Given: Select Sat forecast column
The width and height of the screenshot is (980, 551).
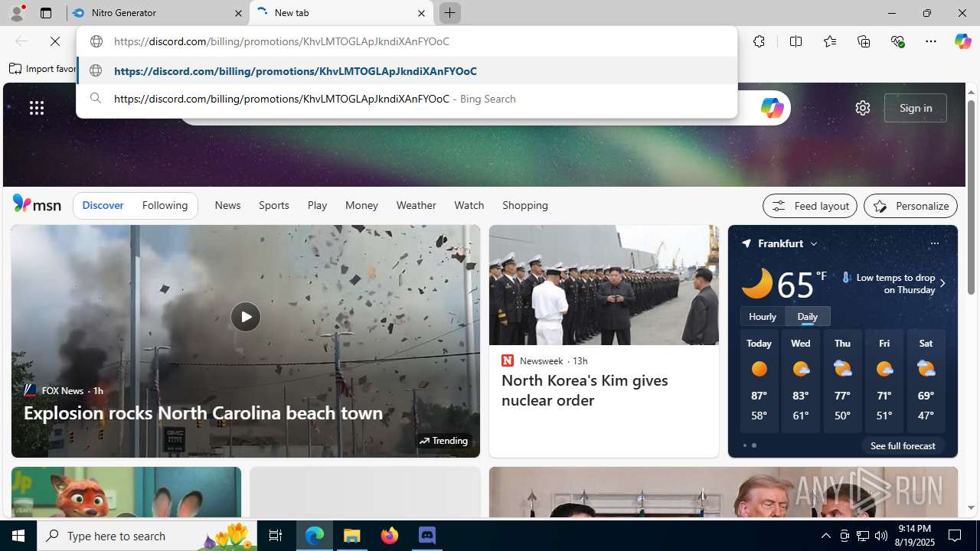Looking at the screenshot, I should pyautogui.click(x=926, y=381).
